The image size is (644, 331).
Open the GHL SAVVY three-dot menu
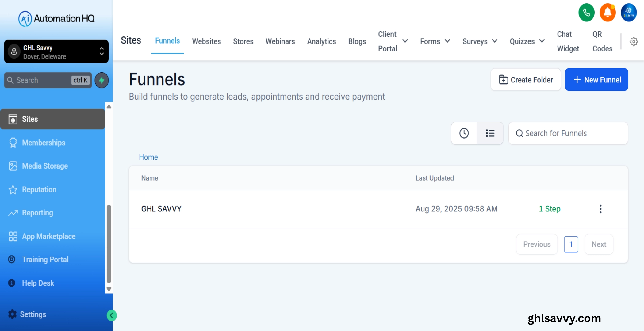pyautogui.click(x=600, y=209)
